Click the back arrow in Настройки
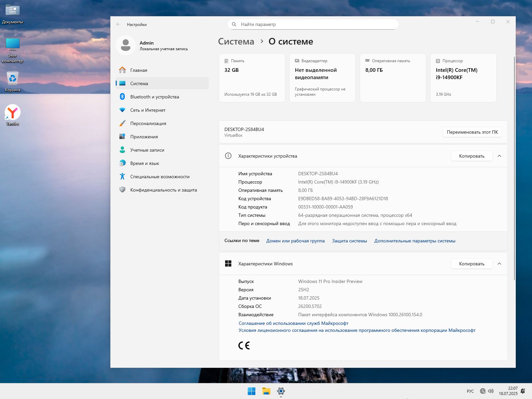Image resolution: width=532 pixels, height=399 pixels. [x=118, y=24]
